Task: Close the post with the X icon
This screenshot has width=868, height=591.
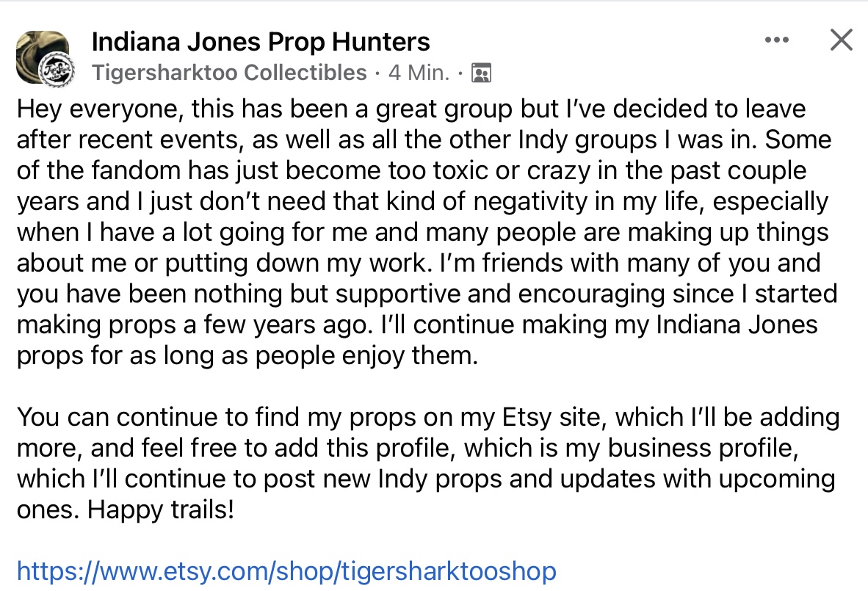Action: (841, 40)
